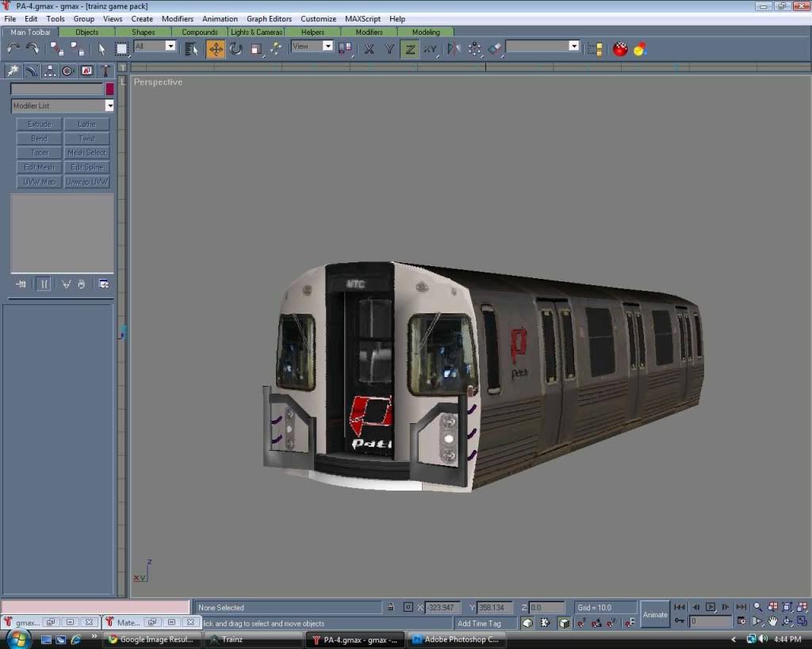Viewport: 812px width, 649px height.
Task: Switch to the Modeling toolbar tab
Action: 426,32
